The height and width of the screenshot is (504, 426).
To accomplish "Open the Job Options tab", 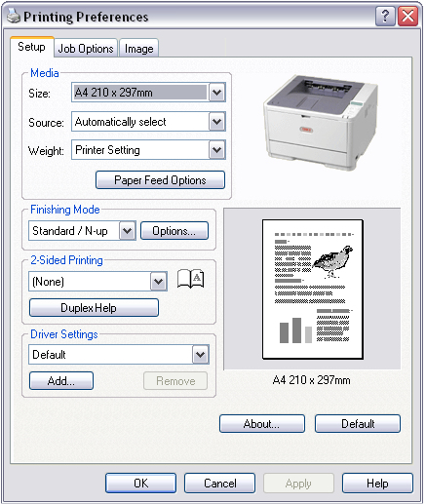I will (86, 49).
